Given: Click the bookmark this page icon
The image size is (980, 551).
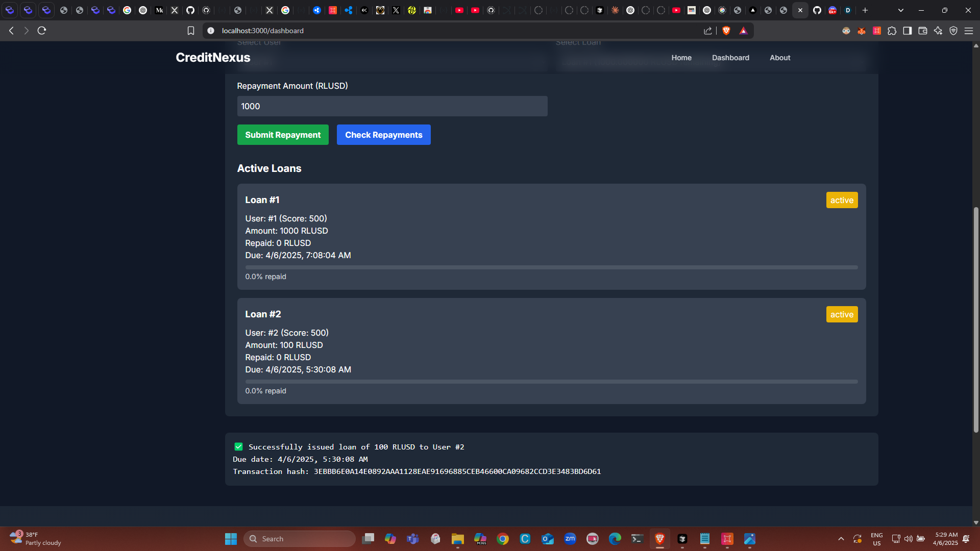Looking at the screenshot, I should (191, 31).
